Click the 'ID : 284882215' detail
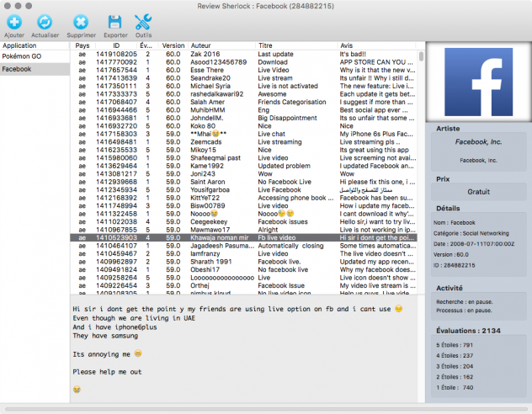532x414 pixels. (x=454, y=265)
